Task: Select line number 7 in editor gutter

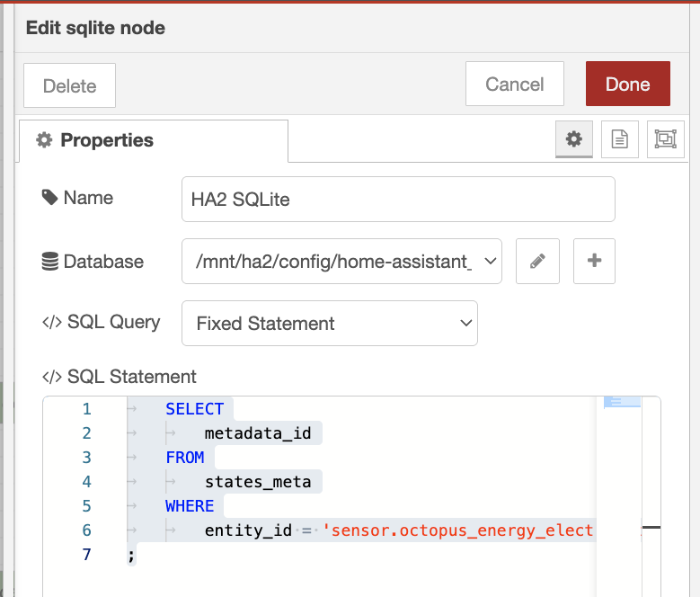Action: click(x=87, y=555)
